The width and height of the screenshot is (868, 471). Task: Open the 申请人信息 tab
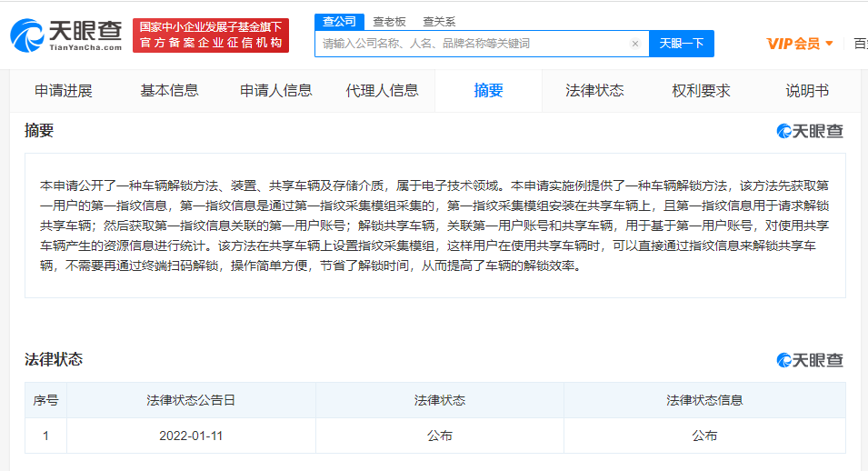click(275, 91)
